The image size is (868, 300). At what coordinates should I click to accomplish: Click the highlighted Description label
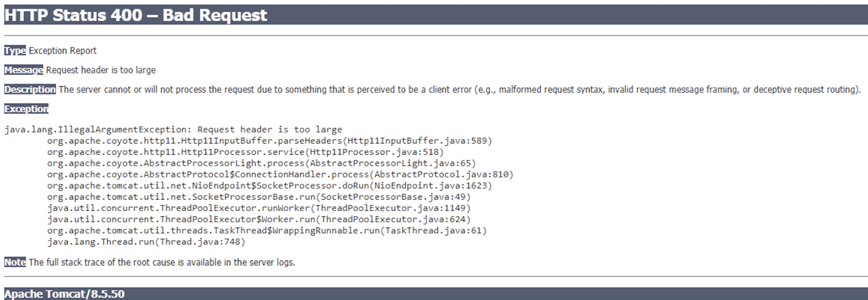tap(30, 89)
